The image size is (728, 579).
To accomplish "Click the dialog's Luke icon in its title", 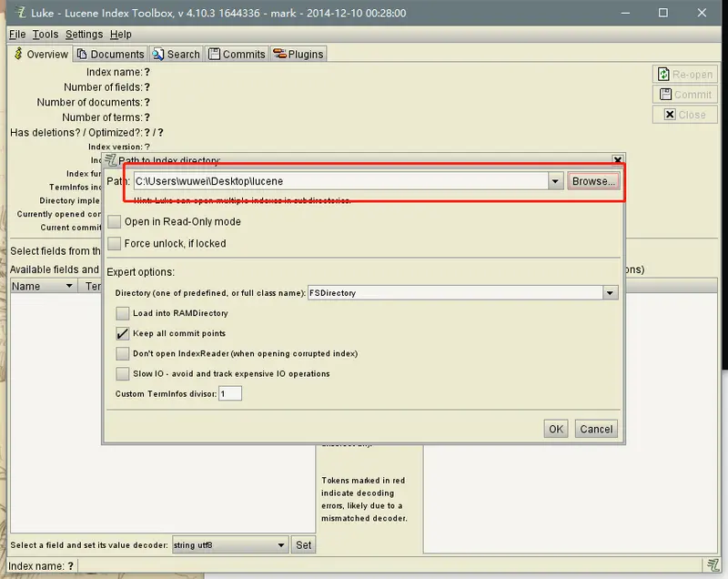I will [110, 160].
